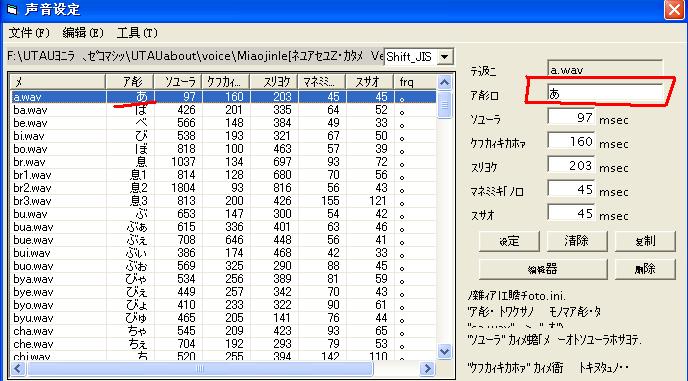Viewport: 688px width, 381px height.
Task: Click the voicebank folder path text
Action: 195,56
